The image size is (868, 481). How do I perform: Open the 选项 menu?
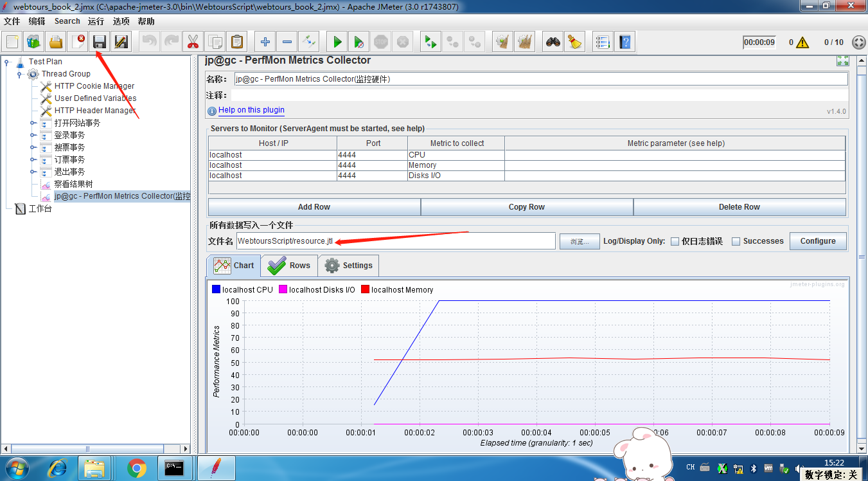click(x=121, y=21)
